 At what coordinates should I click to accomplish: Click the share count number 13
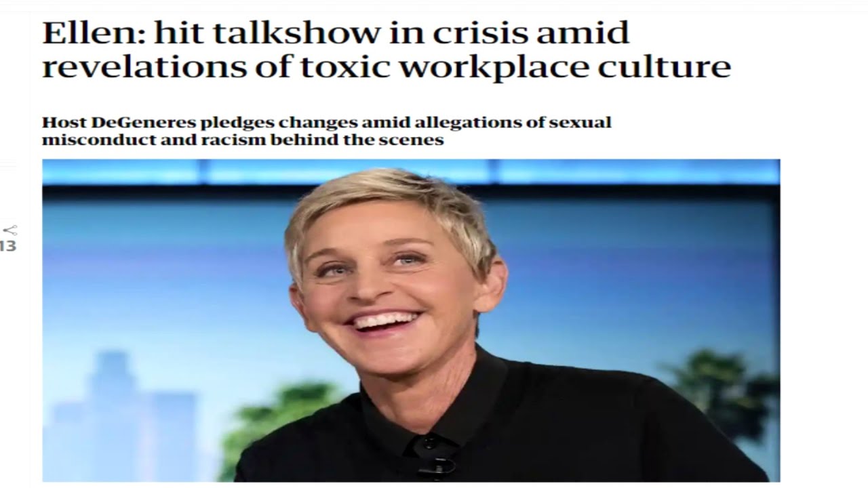tap(8, 247)
